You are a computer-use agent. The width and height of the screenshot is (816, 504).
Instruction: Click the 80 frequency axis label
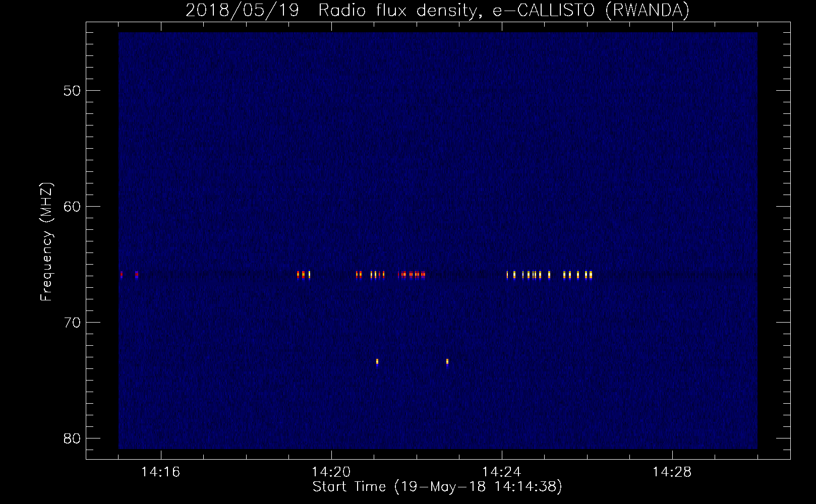coord(72,438)
